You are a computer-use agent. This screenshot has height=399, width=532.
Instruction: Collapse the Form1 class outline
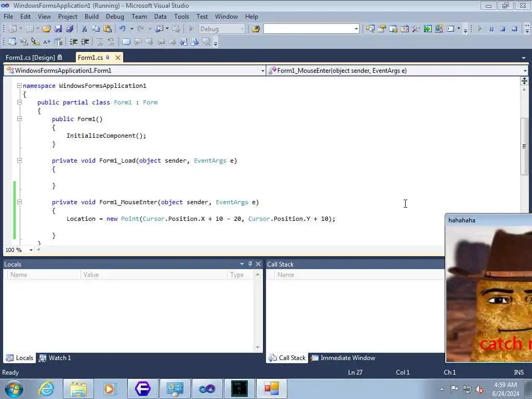coord(19,102)
